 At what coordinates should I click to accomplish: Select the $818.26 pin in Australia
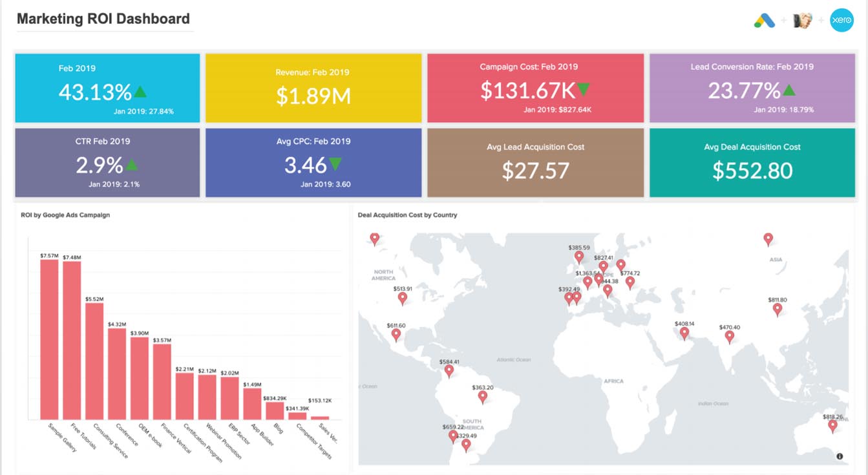tap(832, 426)
